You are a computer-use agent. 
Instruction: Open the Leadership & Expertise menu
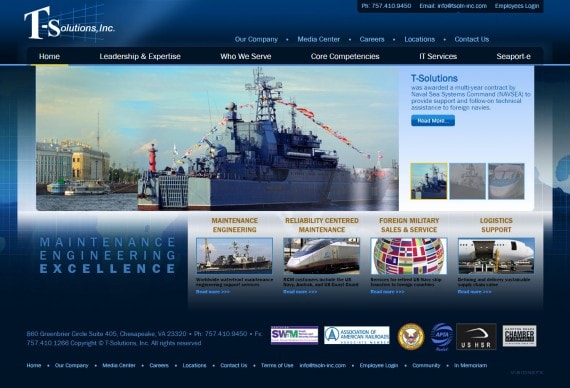140,56
